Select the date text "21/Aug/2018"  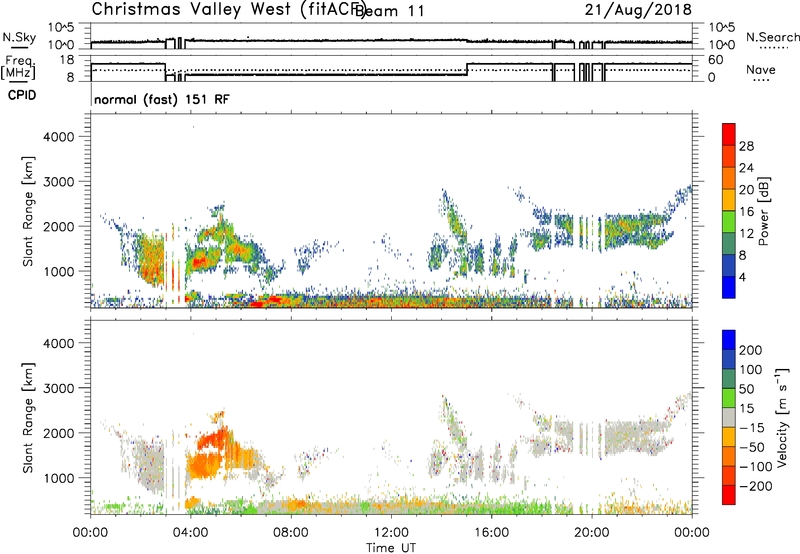pyautogui.click(x=638, y=10)
